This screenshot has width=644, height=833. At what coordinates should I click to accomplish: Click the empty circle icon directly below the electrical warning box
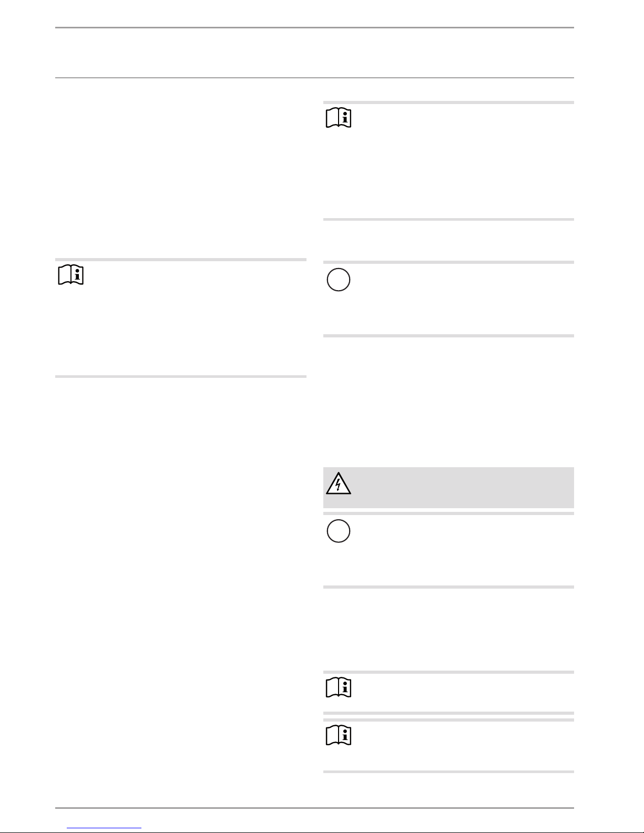(x=339, y=531)
